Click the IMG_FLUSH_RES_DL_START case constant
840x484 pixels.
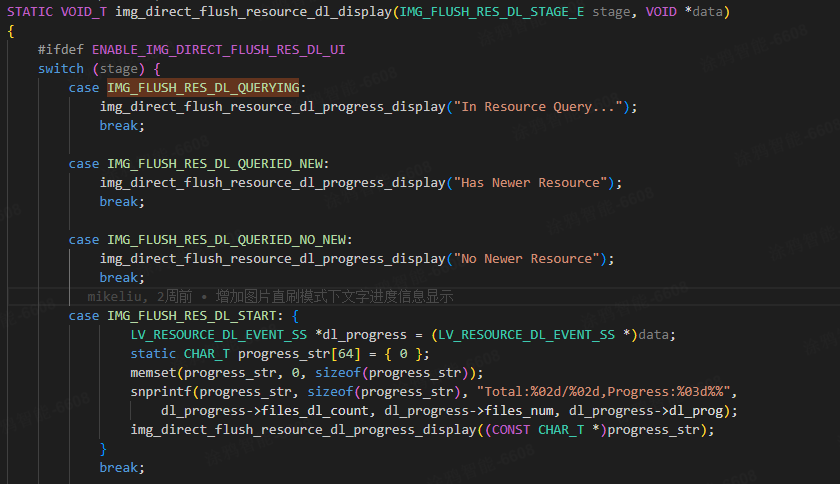click(x=185, y=316)
